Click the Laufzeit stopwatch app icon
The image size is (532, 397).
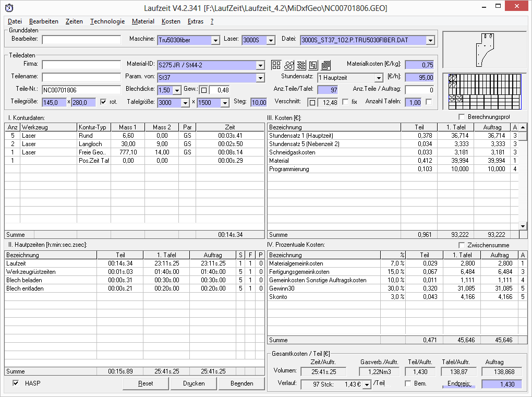pos(9,7)
